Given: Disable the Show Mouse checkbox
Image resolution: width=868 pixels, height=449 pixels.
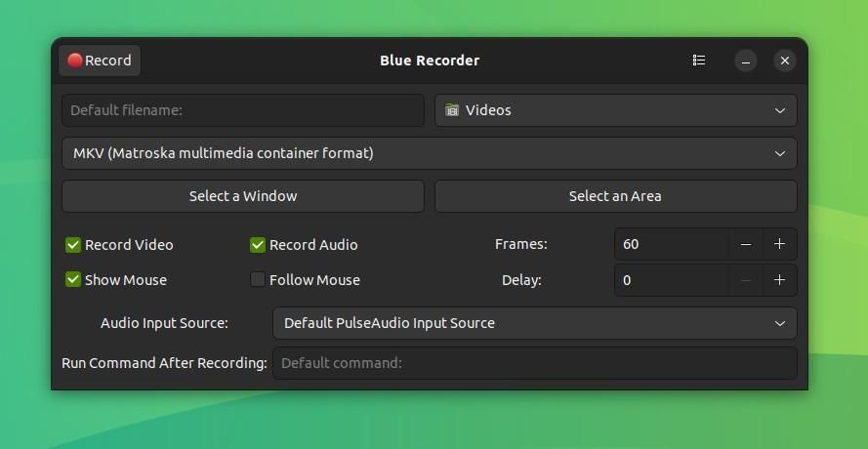Looking at the screenshot, I should [73, 279].
